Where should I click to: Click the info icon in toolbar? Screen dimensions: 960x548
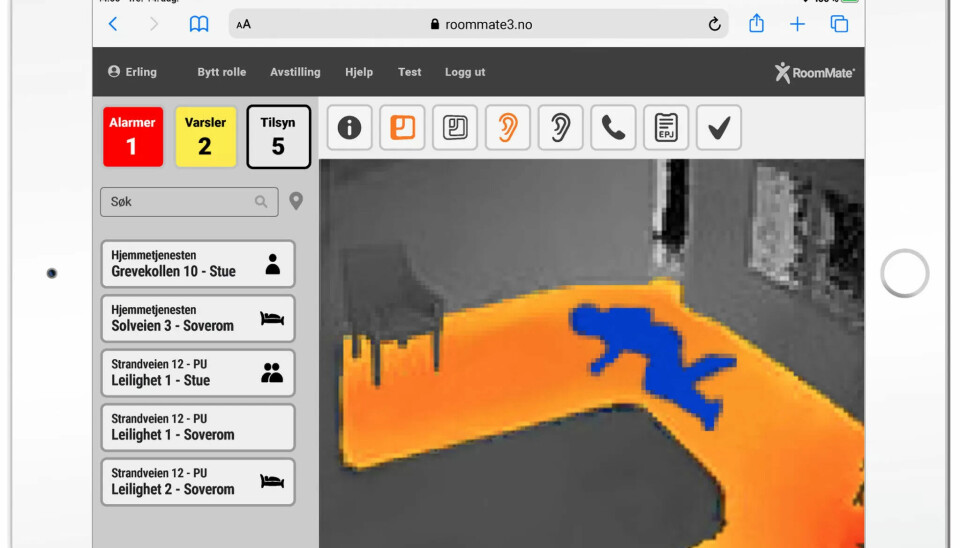tap(349, 128)
